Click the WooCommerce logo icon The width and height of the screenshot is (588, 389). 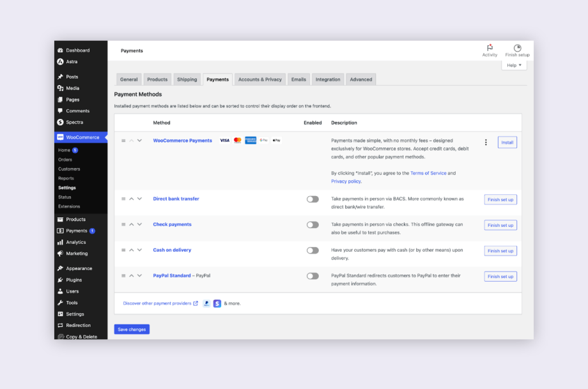coord(60,137)
